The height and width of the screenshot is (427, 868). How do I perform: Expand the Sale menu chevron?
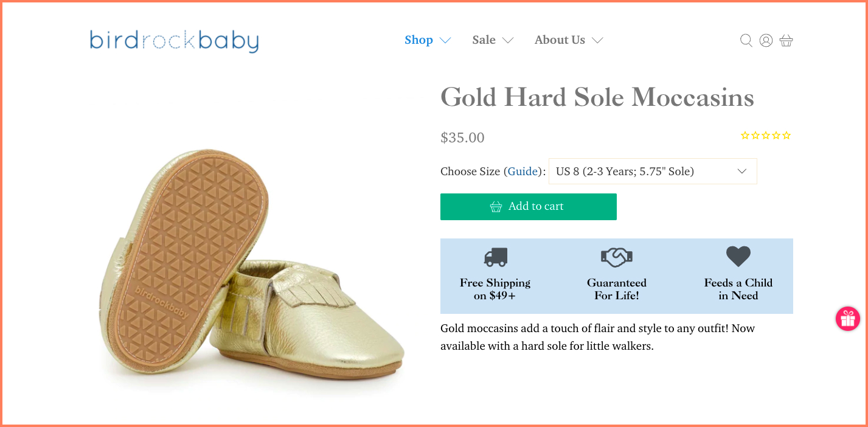pos(508,41)
